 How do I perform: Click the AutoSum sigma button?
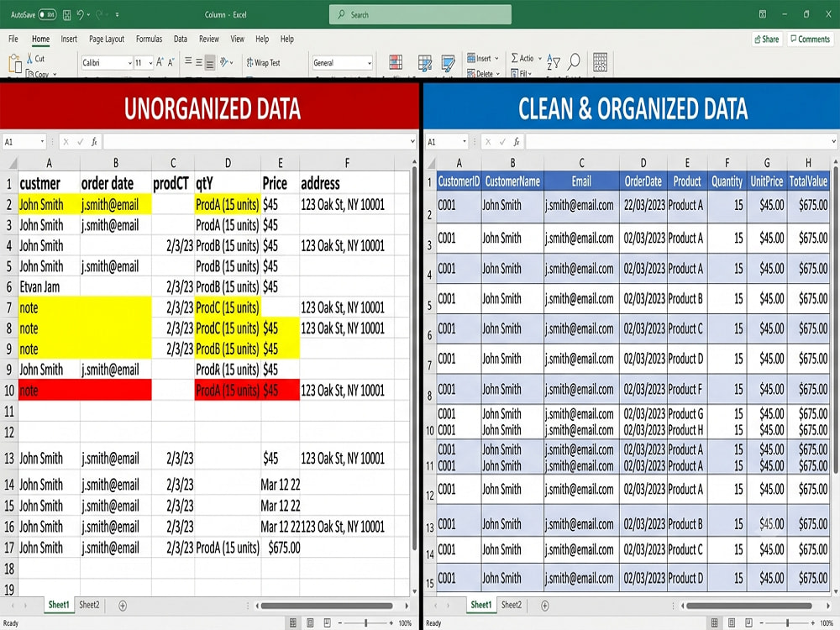click(x=526, y=58)
